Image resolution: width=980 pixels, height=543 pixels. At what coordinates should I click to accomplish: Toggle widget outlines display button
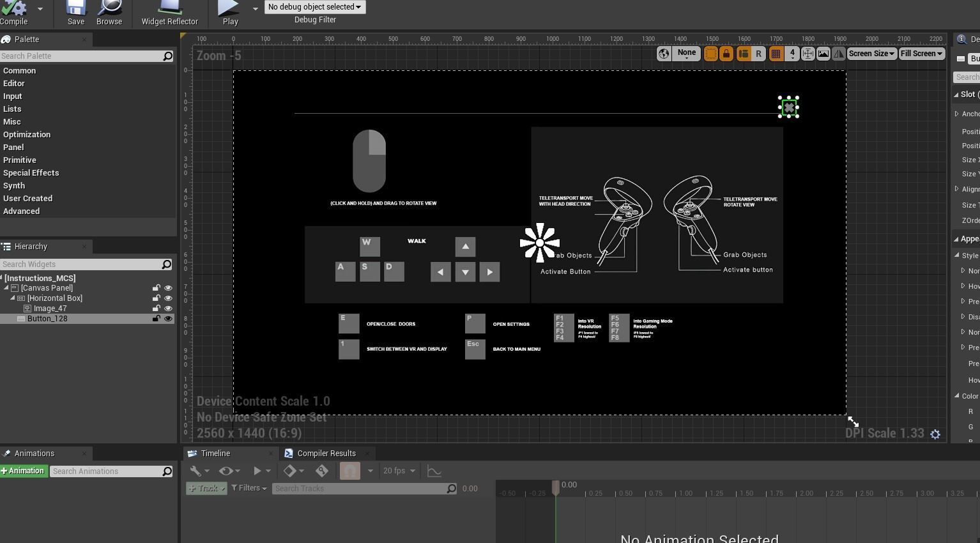pos(710,54)
